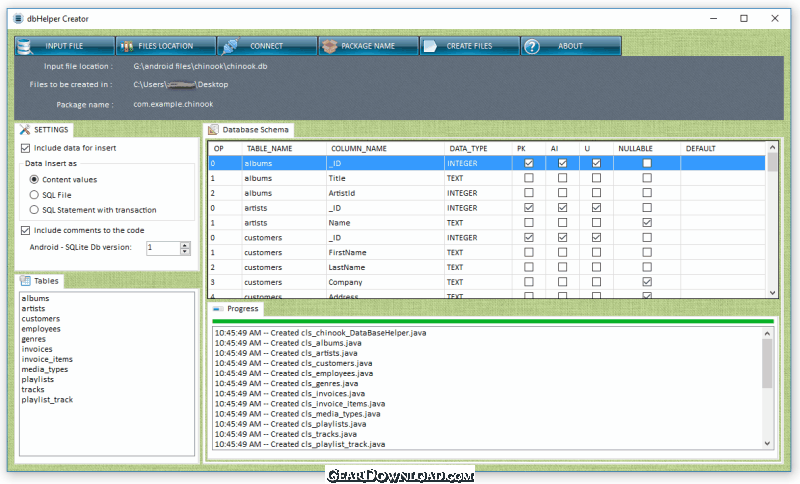
Task: Click the CONNECT button
Action: [267, 46]
